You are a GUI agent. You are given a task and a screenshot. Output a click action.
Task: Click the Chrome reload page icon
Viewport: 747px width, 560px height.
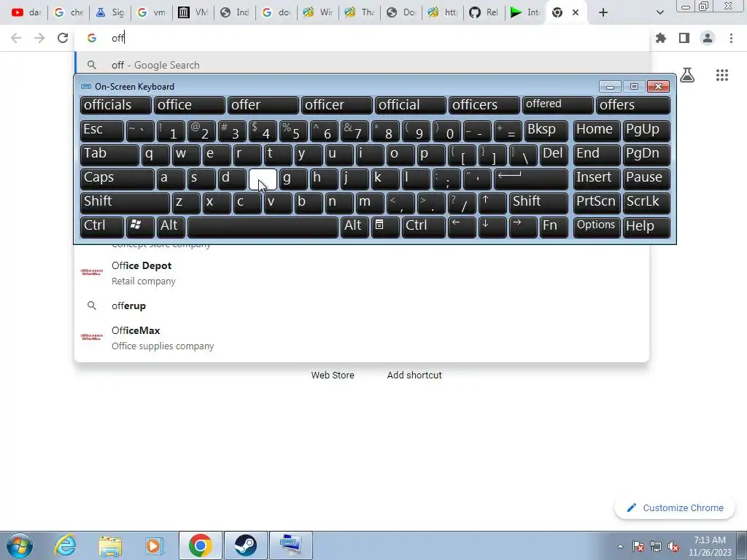click(63, 38)
